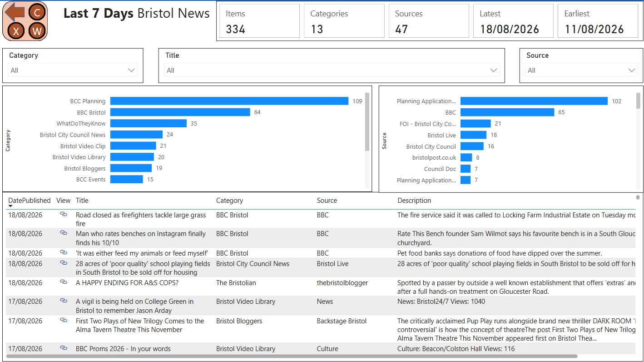Expand the Category filter dropdown

click(x=73, y=70)
